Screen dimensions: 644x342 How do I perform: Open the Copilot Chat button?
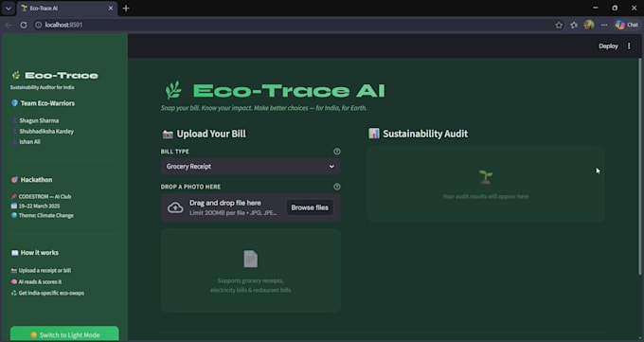627,25
